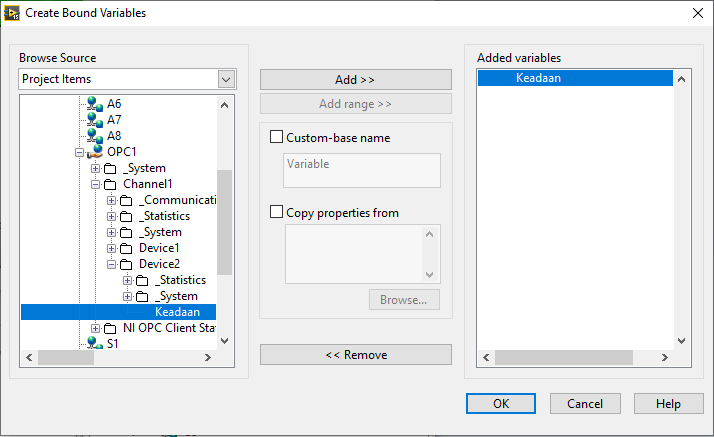Image resolution: width=714 pixels, height=437 pixels.
Task: Click the Add >> button
Action: click(356, 80)
